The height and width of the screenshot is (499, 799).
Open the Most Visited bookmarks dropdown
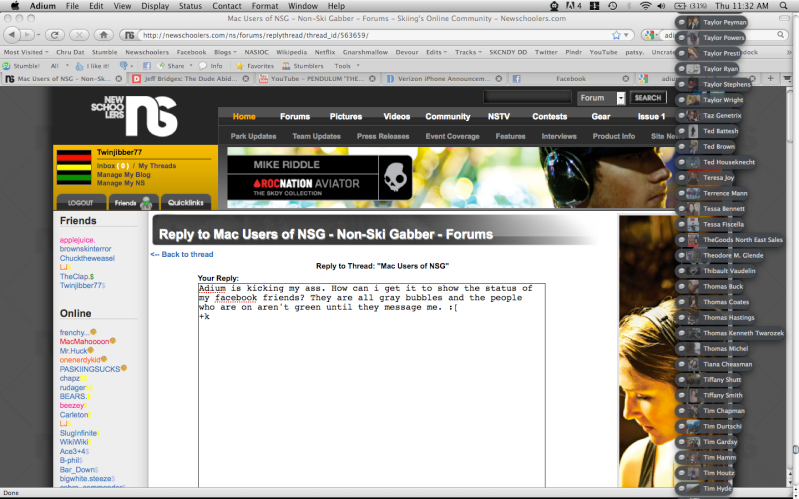tap(28, 51)
